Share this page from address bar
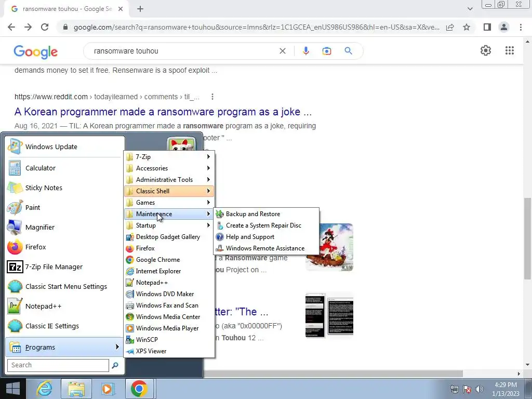The height and width of the screenshot is (399, 532). (450, 27)
